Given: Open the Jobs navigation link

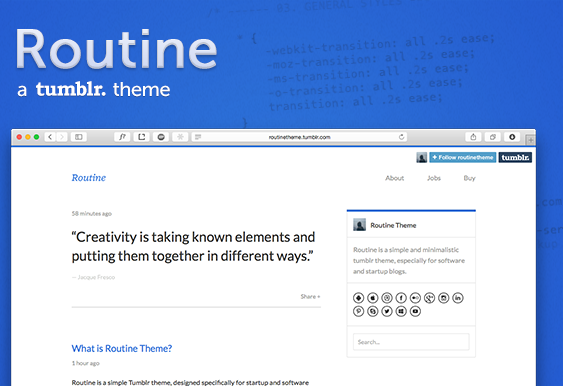Looking at the screenshot, I should tap(434, 178).
